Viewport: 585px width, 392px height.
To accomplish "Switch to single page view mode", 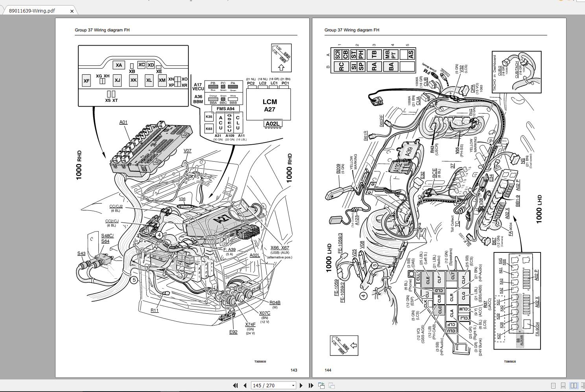I will click(x=553, y=386).
